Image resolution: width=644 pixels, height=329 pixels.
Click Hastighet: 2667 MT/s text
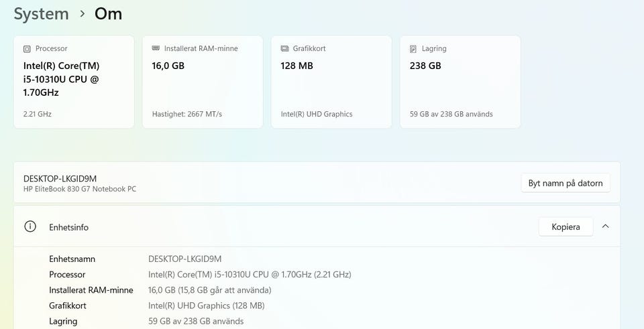click(187, 114)
